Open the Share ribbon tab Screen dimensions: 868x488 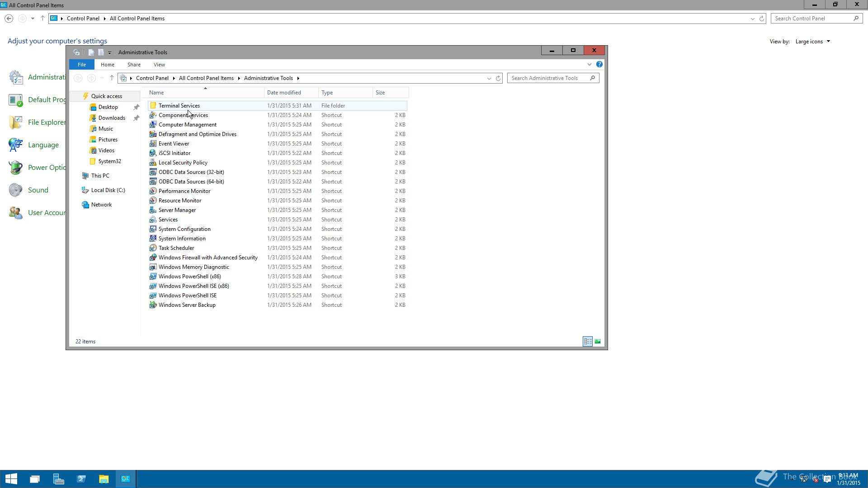click(134, 65)
